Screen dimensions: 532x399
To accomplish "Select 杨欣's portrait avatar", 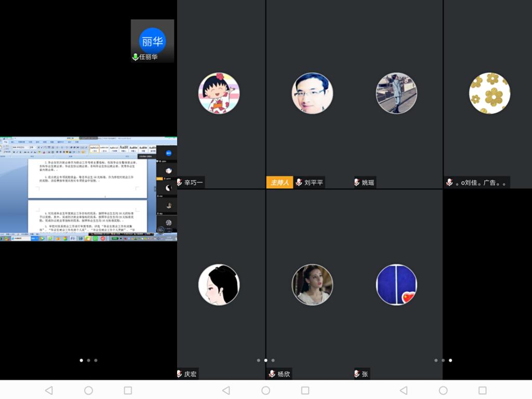I will (x=312, y=285).
